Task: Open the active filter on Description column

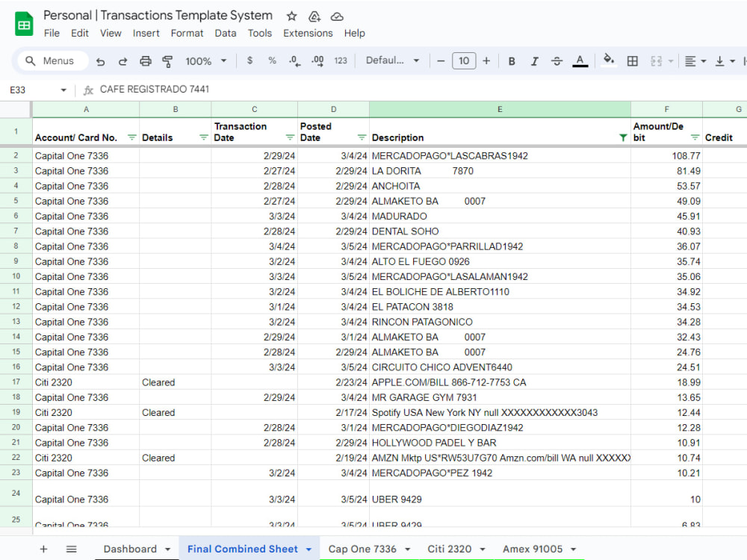Action: pyautogui.click(x=623, y=137)
